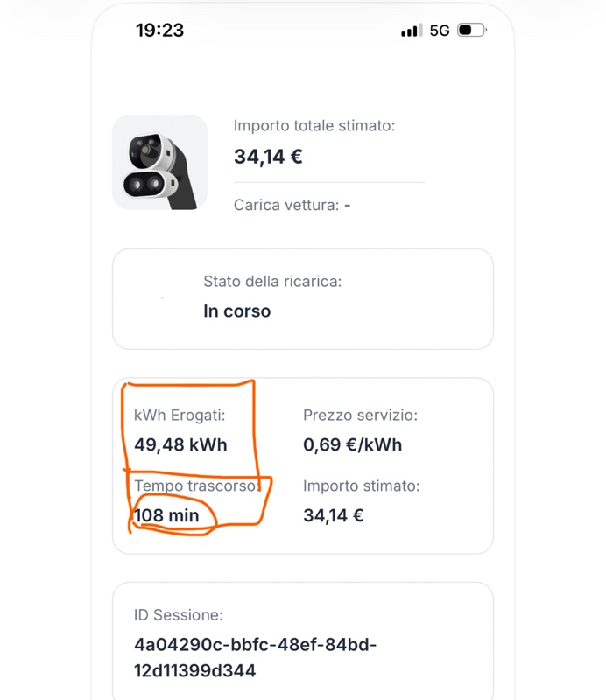Tap the 34,14 € total amount
Viewport: 606px width, 700px height.
[268, 157]
